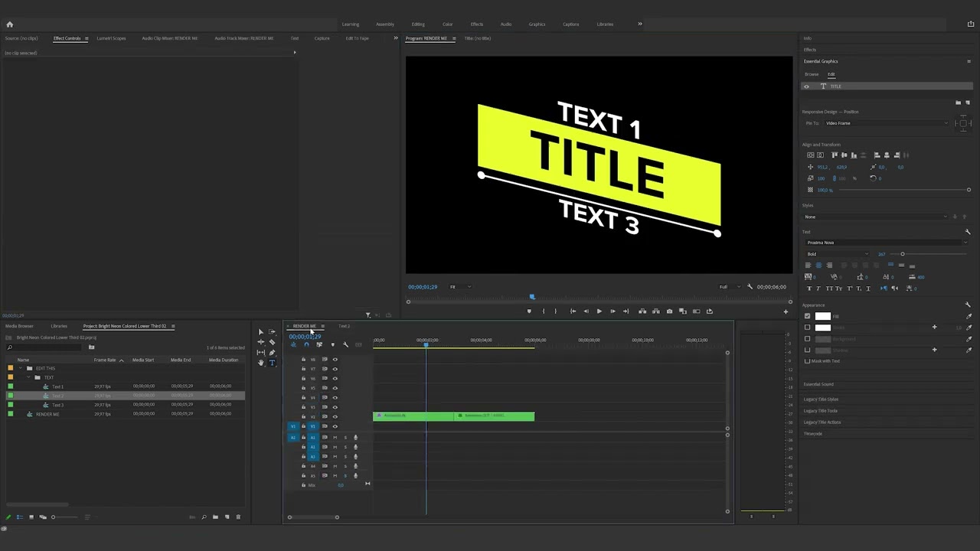Enable the Stroke checkbox
This screenshot has height=551, width=980.
pos(807,328)
